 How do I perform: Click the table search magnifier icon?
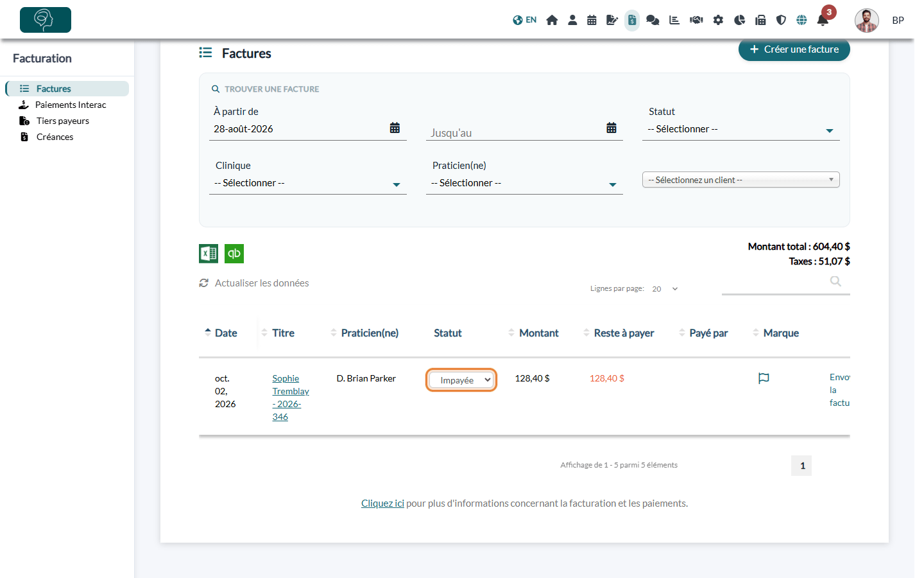click(835, 281)
